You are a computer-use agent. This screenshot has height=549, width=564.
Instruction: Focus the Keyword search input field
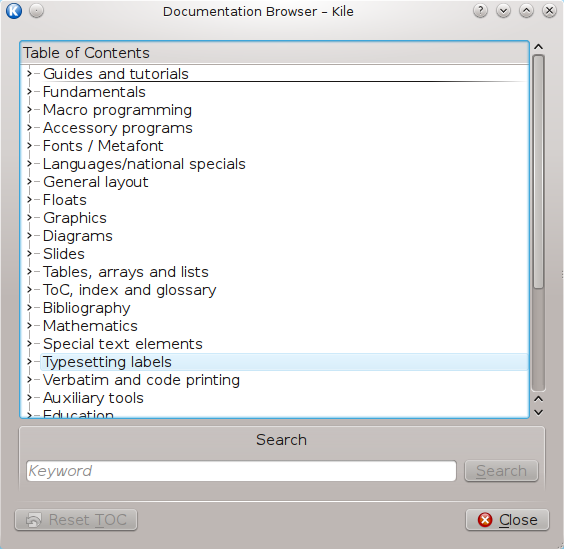[241, 471]
